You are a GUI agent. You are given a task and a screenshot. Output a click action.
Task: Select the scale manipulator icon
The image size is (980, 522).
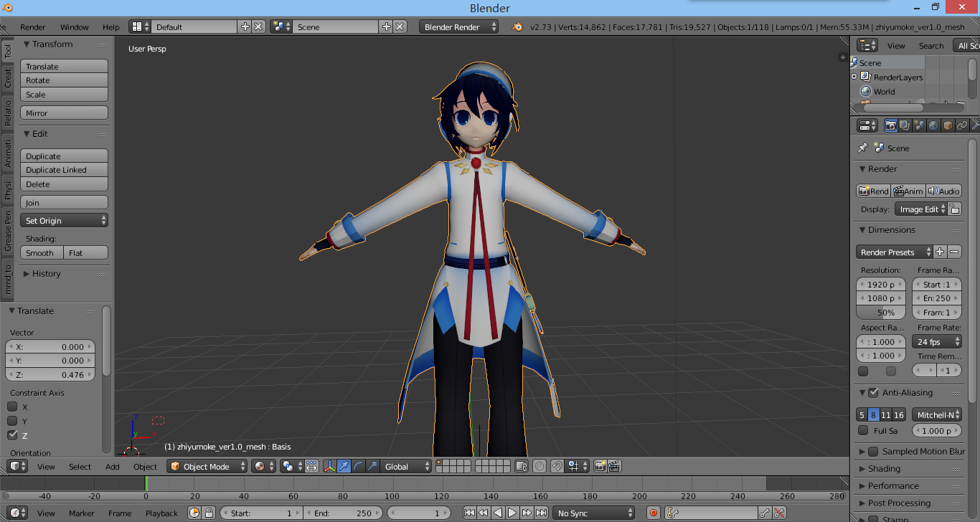372,466
